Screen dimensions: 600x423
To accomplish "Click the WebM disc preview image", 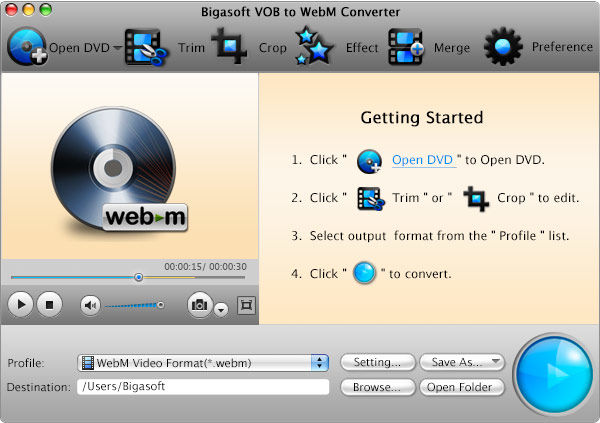I will click(119, 170).
